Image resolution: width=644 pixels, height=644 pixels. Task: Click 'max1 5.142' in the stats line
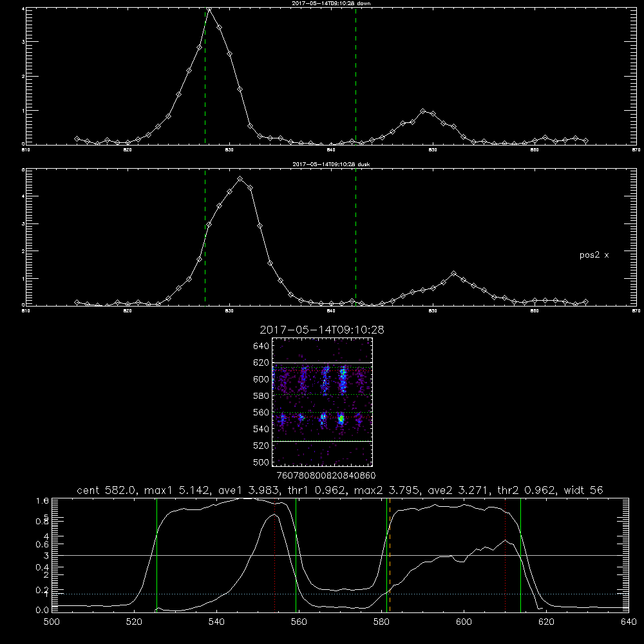pyautogui.click(x=178, y=490)
